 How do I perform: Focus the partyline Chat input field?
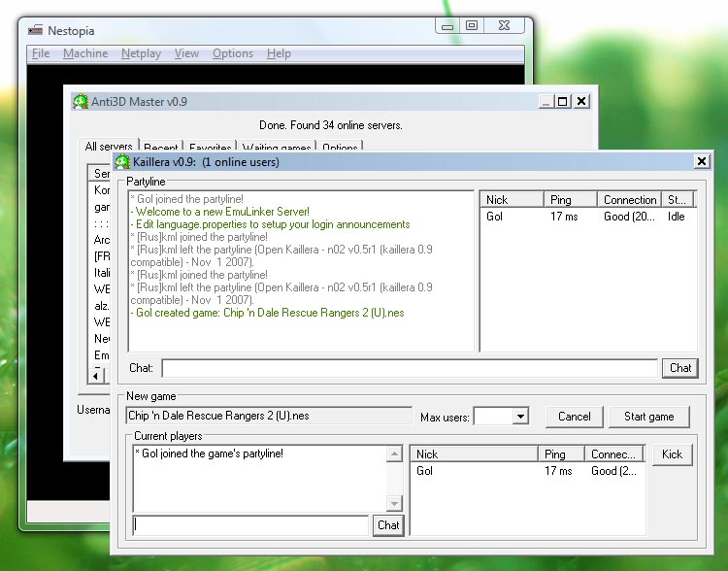pos(410,368)
